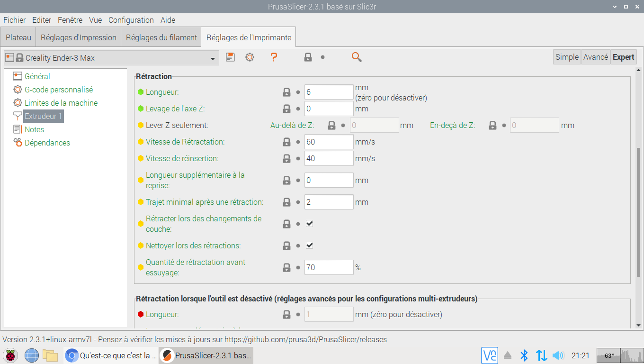Switch to Avancé mode
The width and height of the screenshot is (644, 364).
[596, 57]
